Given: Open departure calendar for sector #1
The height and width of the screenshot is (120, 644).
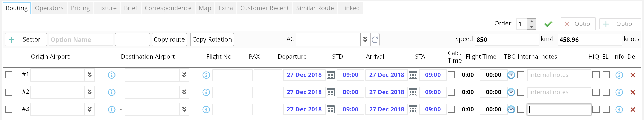Looking at the screenshot, I should point(331,75).
